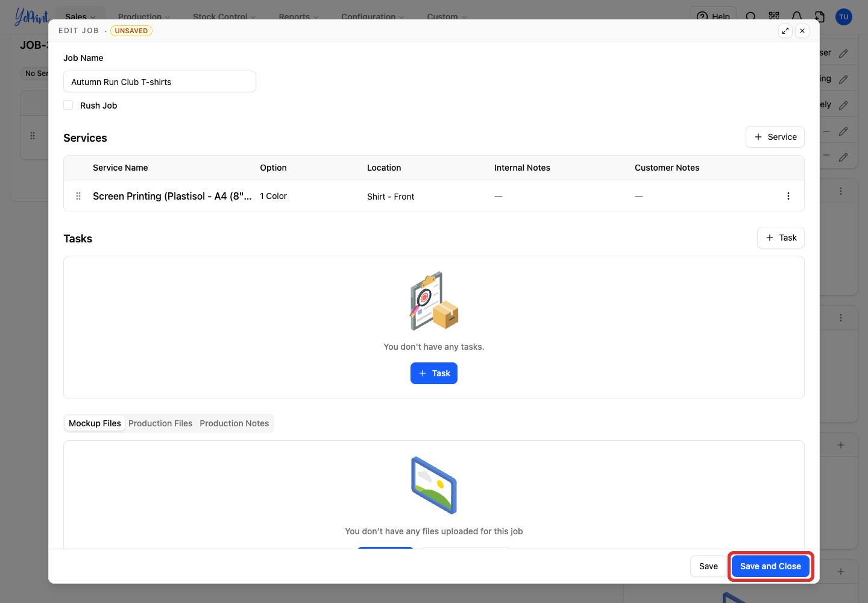Open the Configuration menu
Image resolution: width=868 pixels, height=603 pixels.
tap(373, 16)
